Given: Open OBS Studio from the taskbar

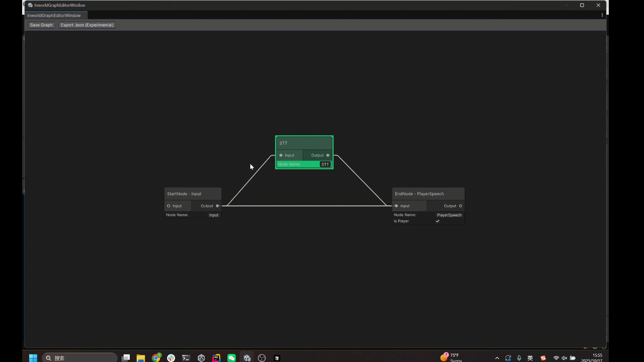Looking at the screenshot, I should pyautogui.click(x=262, y=358).
